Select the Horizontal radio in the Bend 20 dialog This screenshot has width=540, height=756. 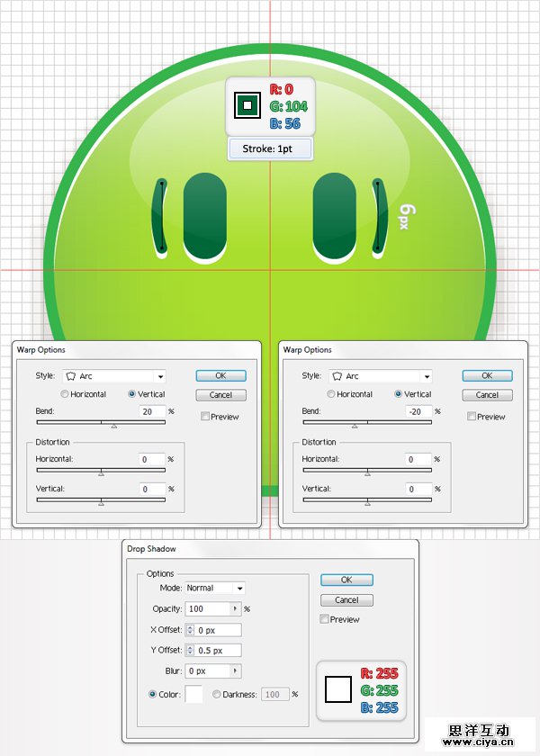coord(66,394)
